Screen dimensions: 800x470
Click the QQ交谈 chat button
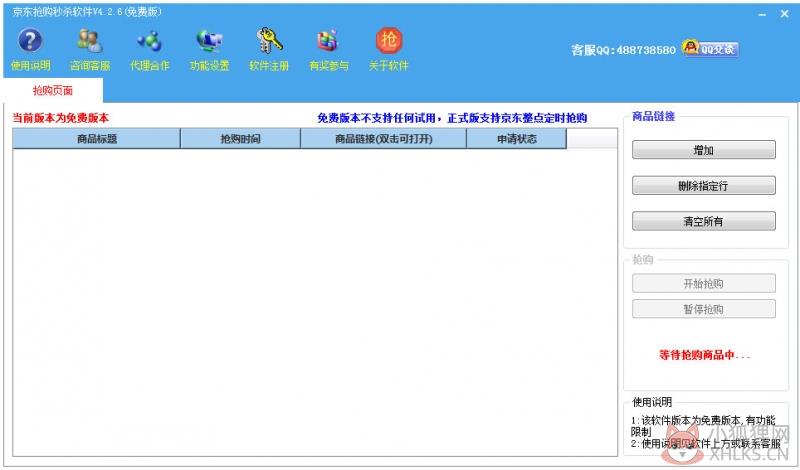(710, 48)
